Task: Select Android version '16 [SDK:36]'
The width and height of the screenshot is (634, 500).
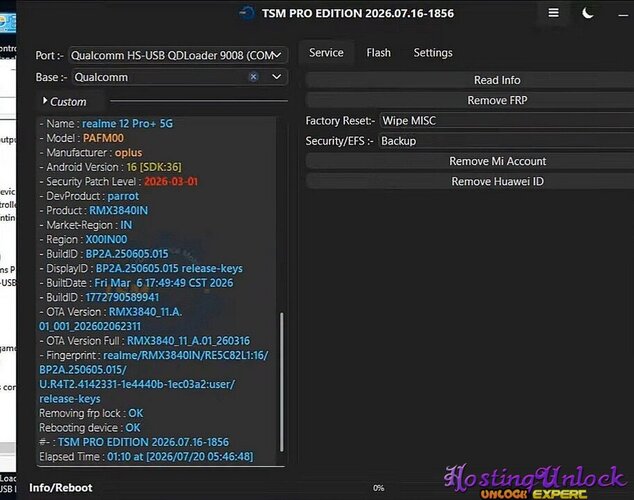Action: pos(154,167)
